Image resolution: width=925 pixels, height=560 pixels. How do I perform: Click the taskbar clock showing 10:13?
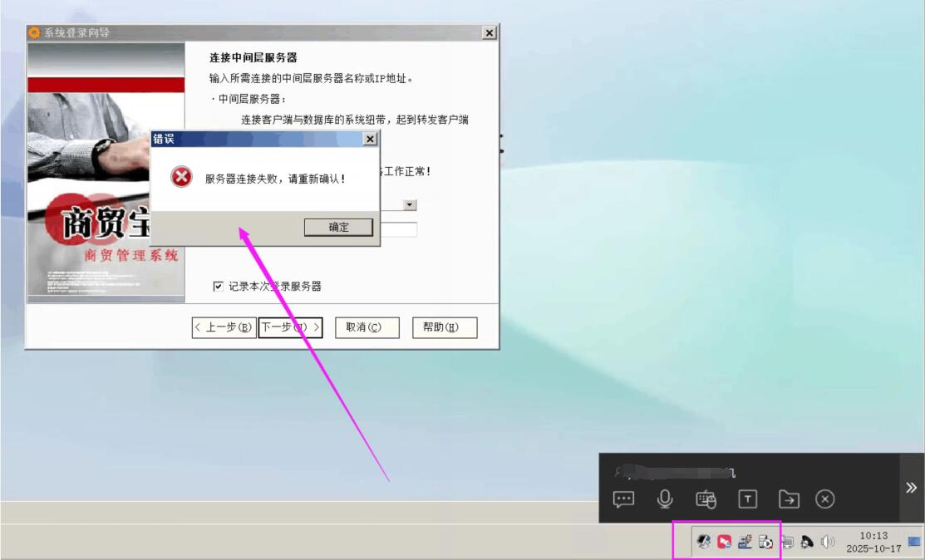pos(873,543)
